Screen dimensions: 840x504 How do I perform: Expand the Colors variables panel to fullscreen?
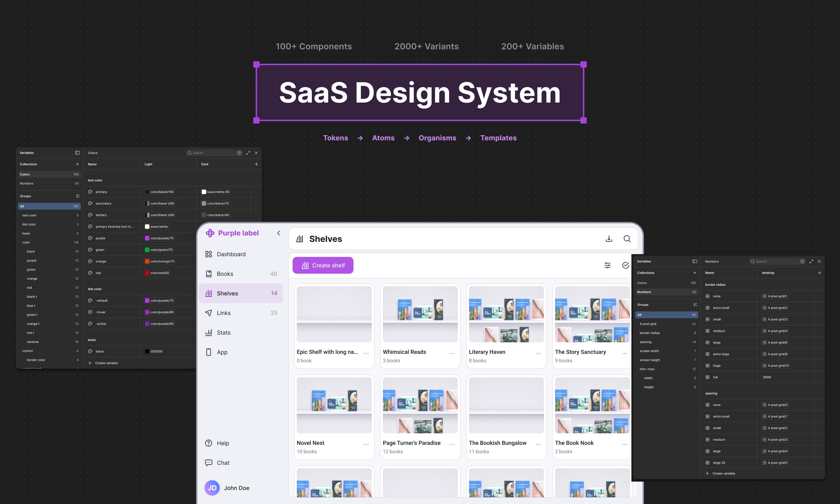point(248,153)
